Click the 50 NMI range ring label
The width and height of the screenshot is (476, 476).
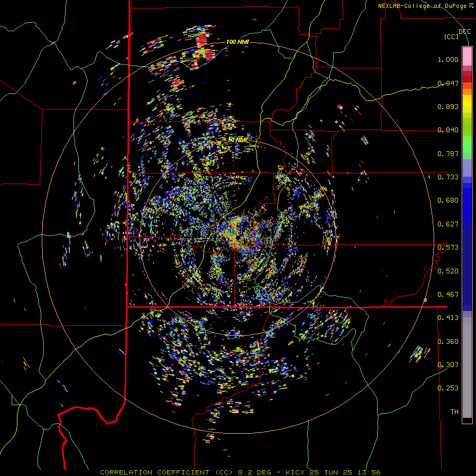pos(237,140)
